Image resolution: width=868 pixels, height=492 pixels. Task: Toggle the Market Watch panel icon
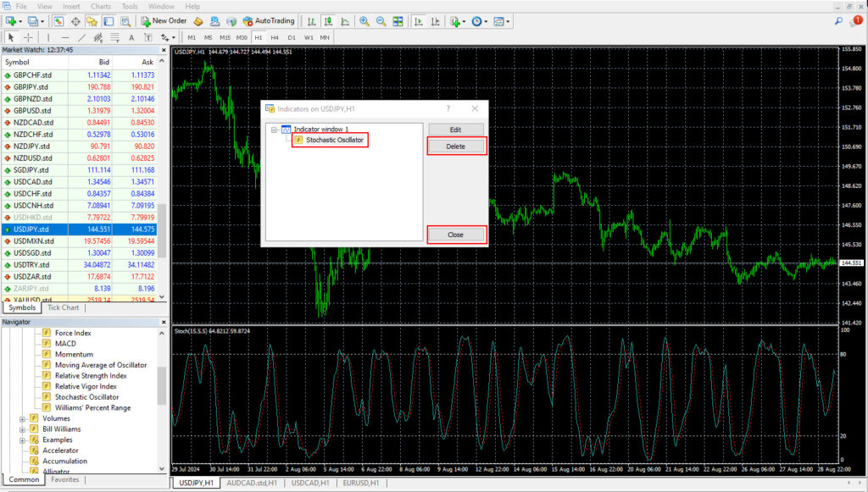click(x=58, y=21)
